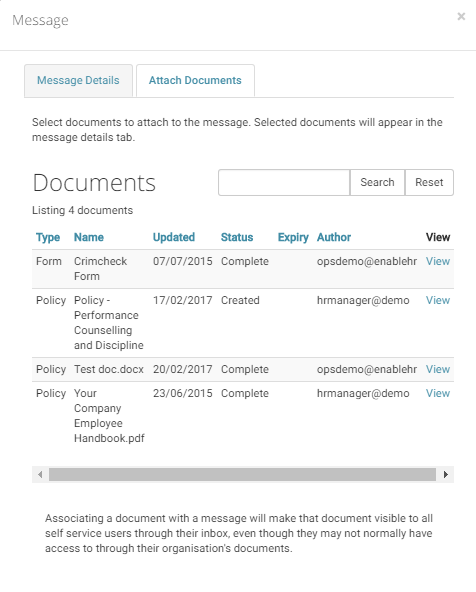View the Test doc.docx document
The width and height of the screenshot is (476, 592).
(x=437, y=369)
